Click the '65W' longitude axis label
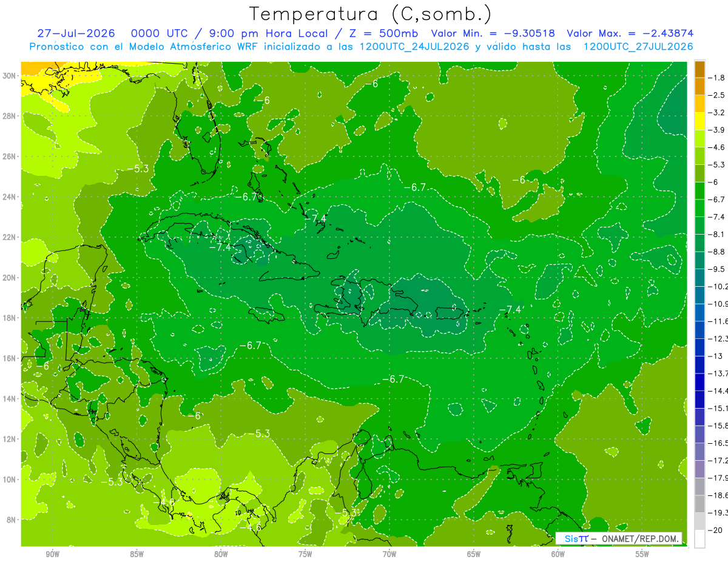Viewport: 728px width, 562px height. 474,554
